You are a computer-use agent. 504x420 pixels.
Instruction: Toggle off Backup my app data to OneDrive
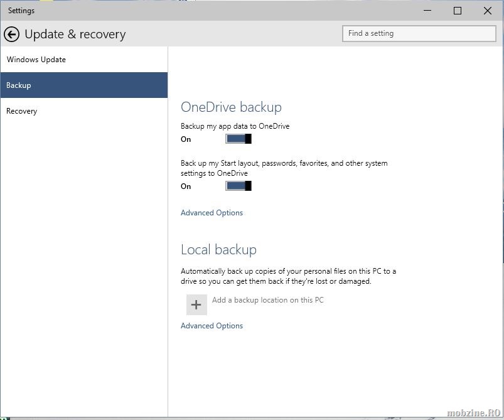pos(238,139)
